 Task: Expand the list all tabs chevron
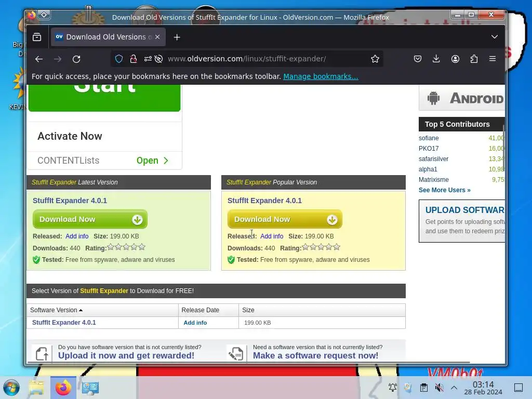coord(495,37)
